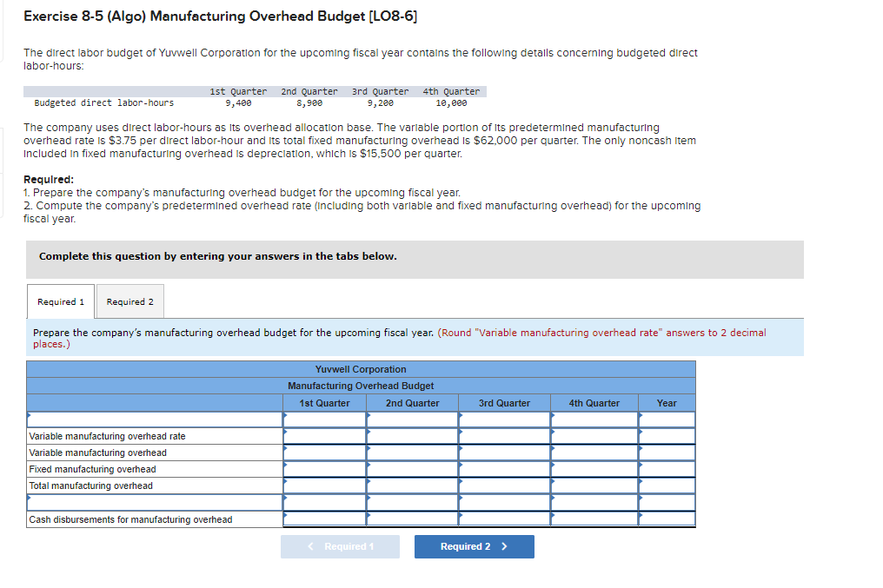Select Cash disbursements 1st Quarter cell
The height and width of the screenshot is (588, 883).
click(325, 519)
